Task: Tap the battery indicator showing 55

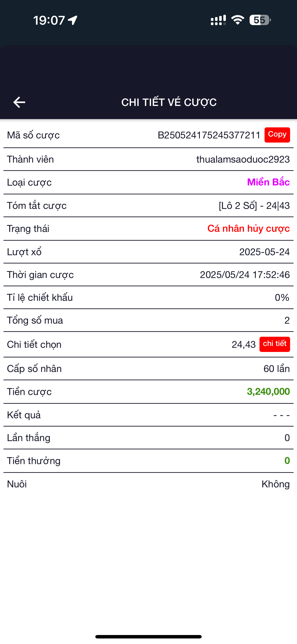Action: 260,20
